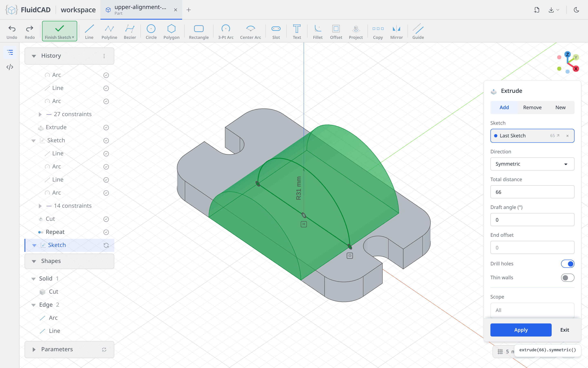Click the Undo button
This screenshot has width=588, height=368.
point(12,32)
